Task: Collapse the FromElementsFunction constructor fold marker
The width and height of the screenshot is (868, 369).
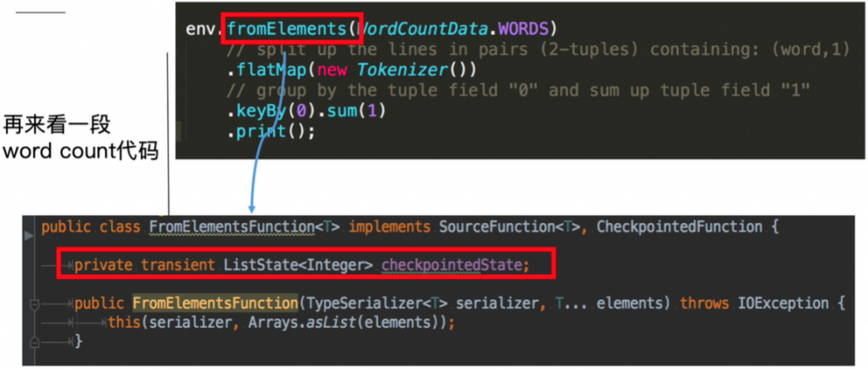Action: pyautogui.click(x=35, y=305)
